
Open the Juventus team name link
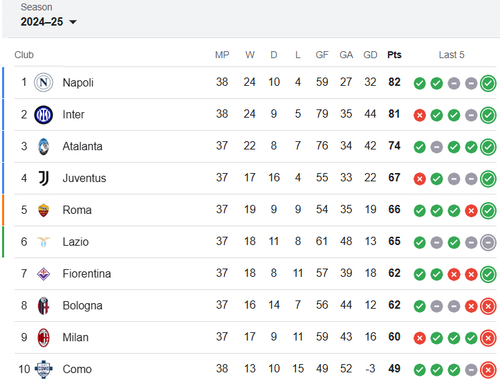84,178
